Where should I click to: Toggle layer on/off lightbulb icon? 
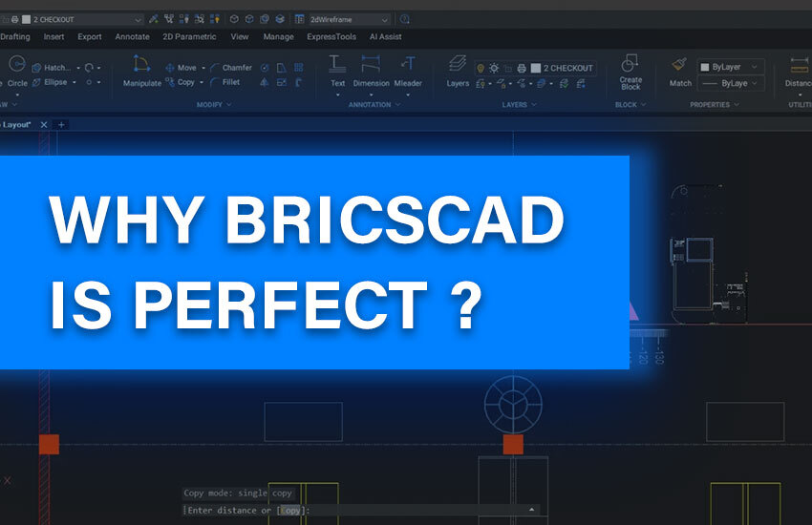pyautogui.click(x=481, y=69)
